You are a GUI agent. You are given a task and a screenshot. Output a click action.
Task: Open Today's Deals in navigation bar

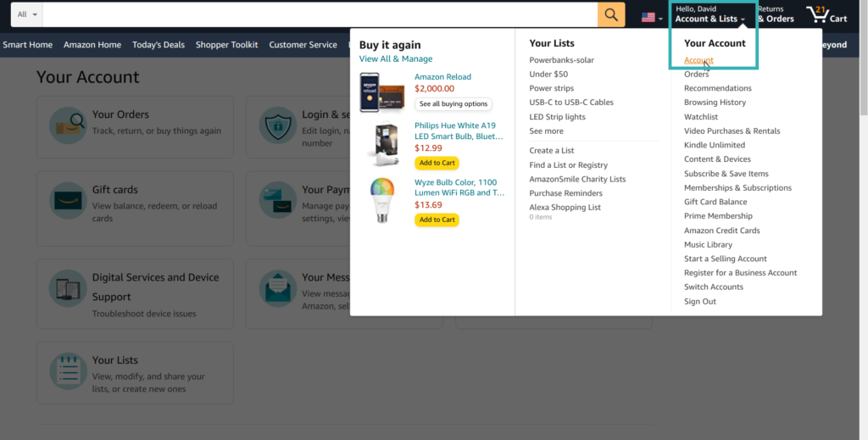tap(159, 45)
